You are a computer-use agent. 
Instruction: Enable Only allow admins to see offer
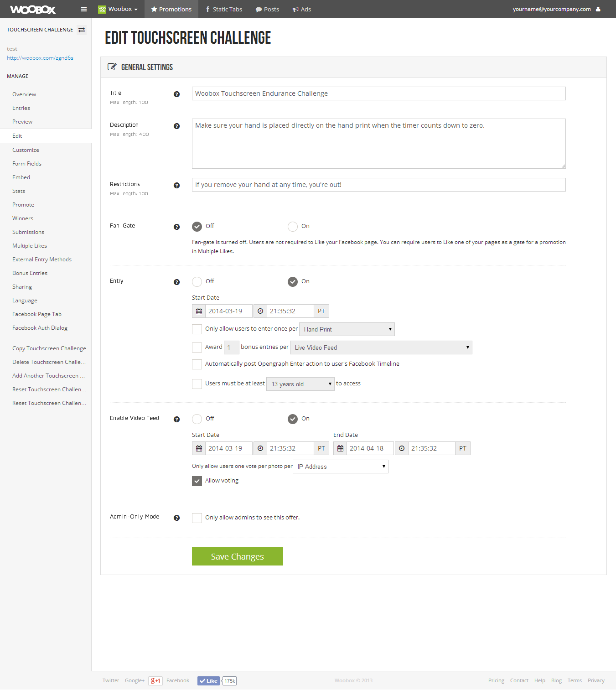coord(197,518)
